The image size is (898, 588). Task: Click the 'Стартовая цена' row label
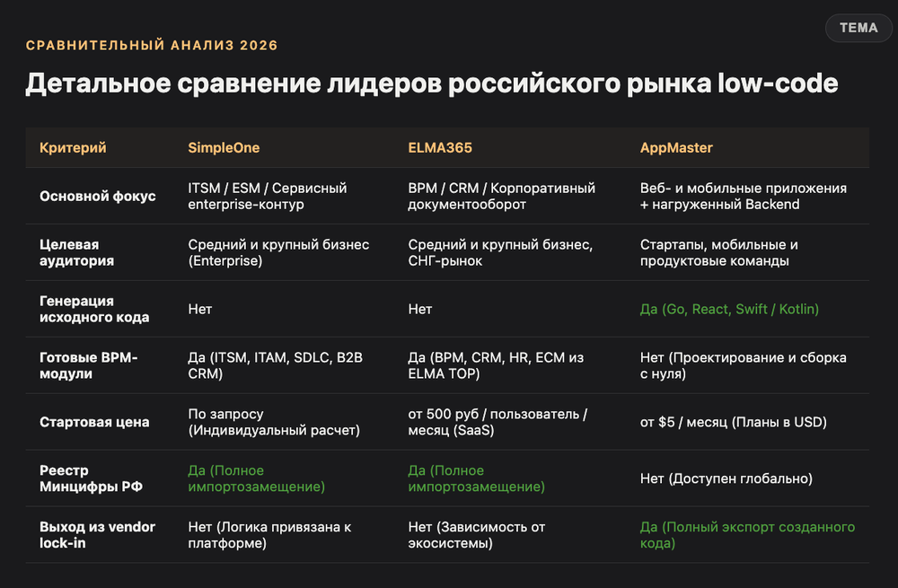[94, 422]
